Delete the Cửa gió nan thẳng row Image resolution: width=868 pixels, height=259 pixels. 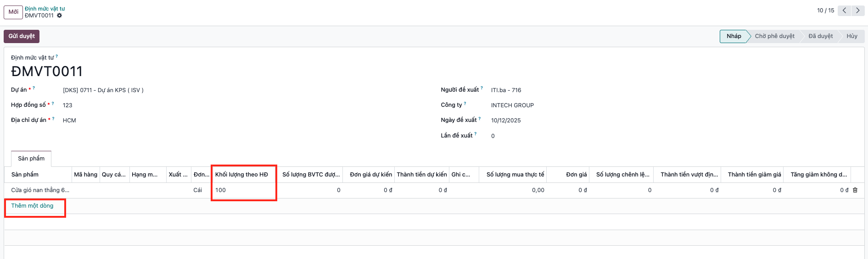click(855, 190)
